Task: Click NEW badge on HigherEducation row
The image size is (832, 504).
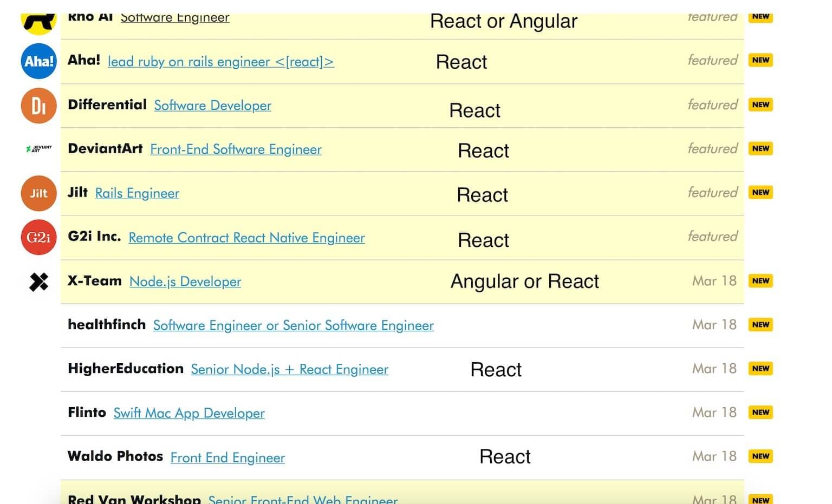Action: (x=760, y=368)
